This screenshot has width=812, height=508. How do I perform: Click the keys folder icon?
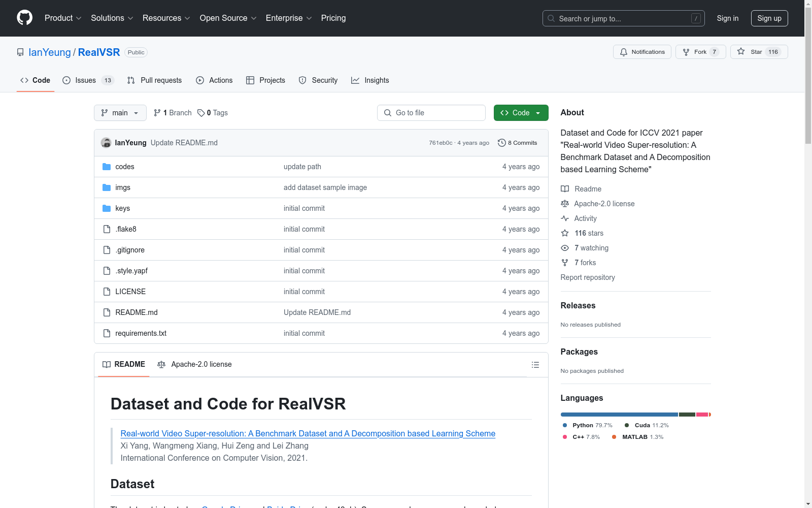point(107,208)
